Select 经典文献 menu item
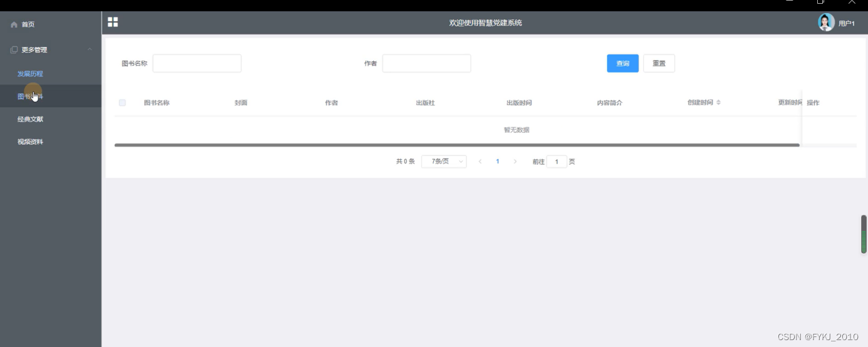 (x=30, y=119)
